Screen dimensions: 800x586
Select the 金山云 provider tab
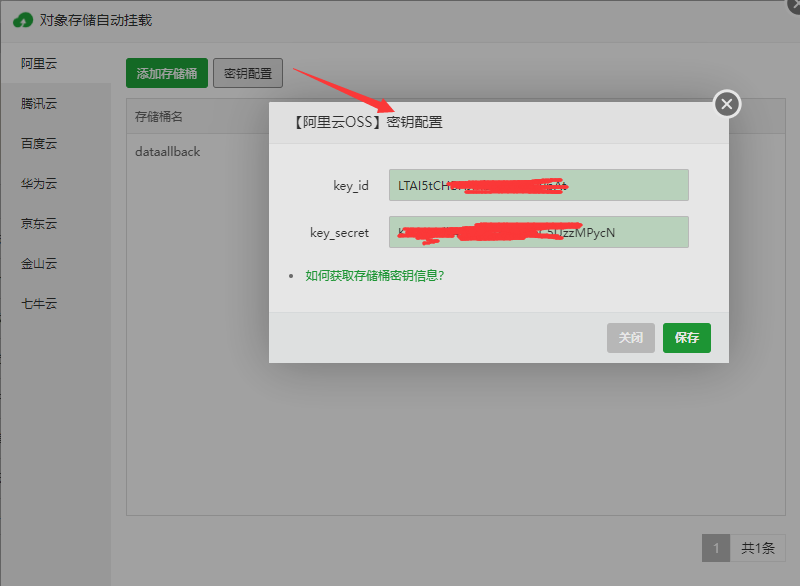55,264
